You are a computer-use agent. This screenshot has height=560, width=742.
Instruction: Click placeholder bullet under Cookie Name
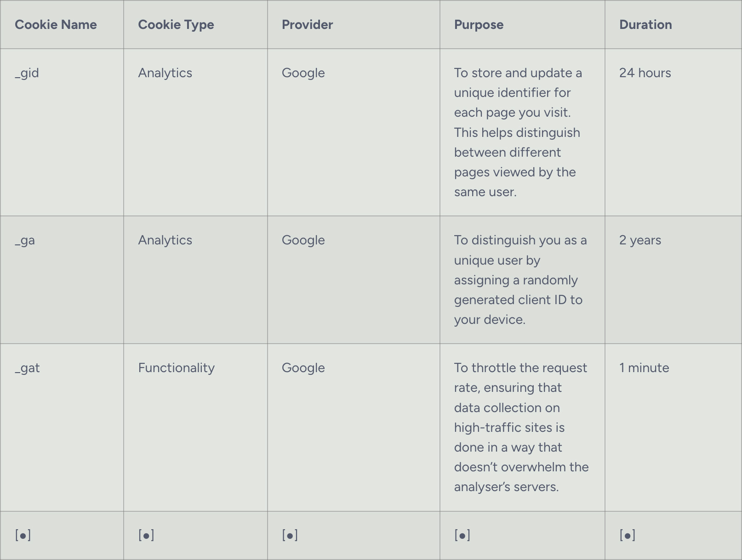[x=23, y=535]
